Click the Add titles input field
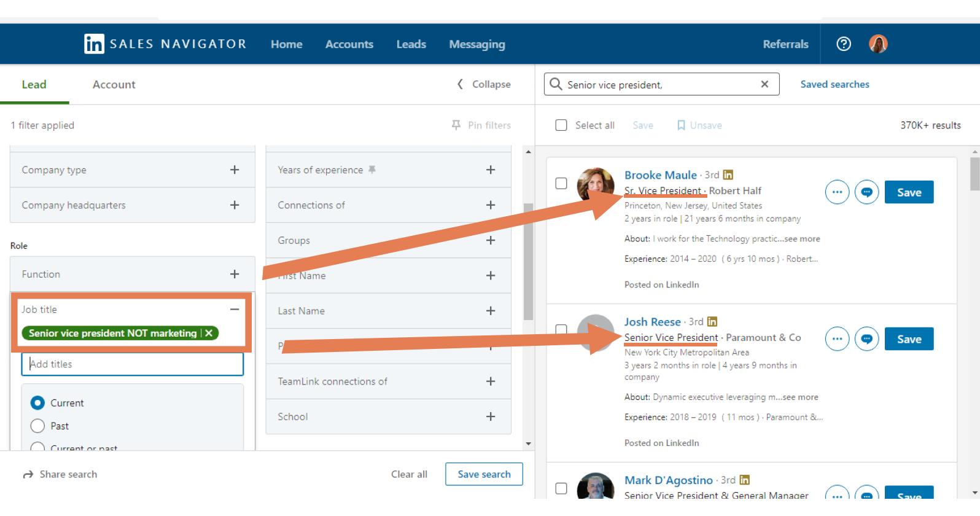Viewport: 980px width, 516px height. pyautogui.click(x=133, y=364)
